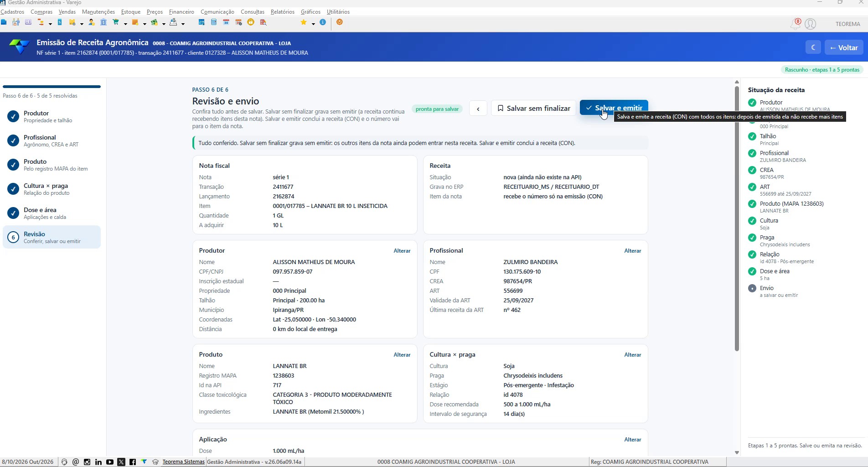Expand the dropdown arrow beside the star icon

coord(313,24)
